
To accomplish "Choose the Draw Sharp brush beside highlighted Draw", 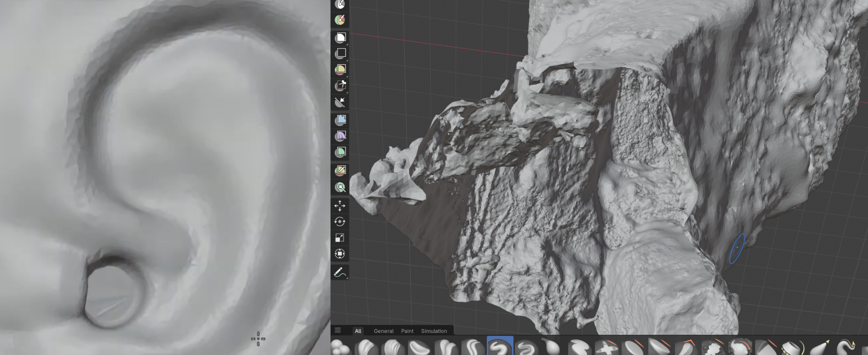I will (526, 347).
